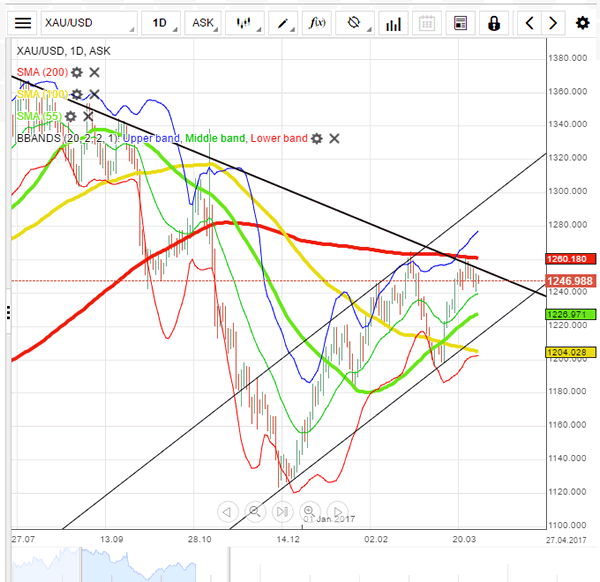The width and height of the screenshot is (600, 582).
Task: Click the left panel drag handle dots
Action: point(8,313)
